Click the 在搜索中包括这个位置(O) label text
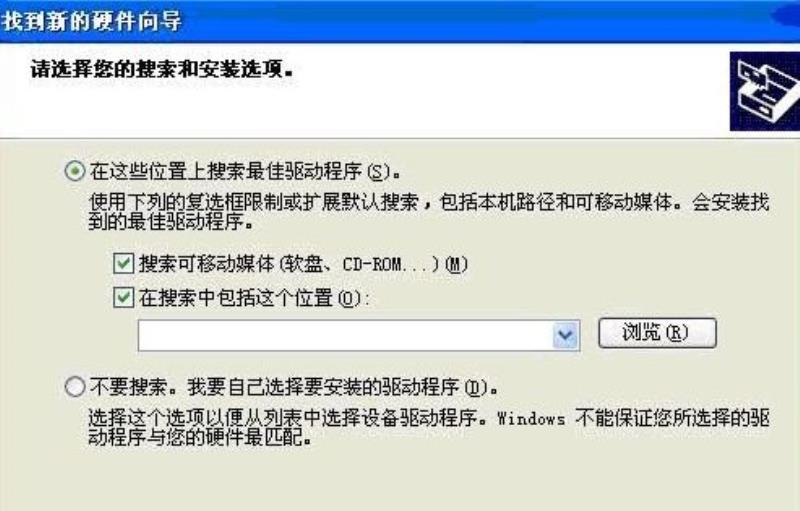800x511 pixels. coord(254,298)
